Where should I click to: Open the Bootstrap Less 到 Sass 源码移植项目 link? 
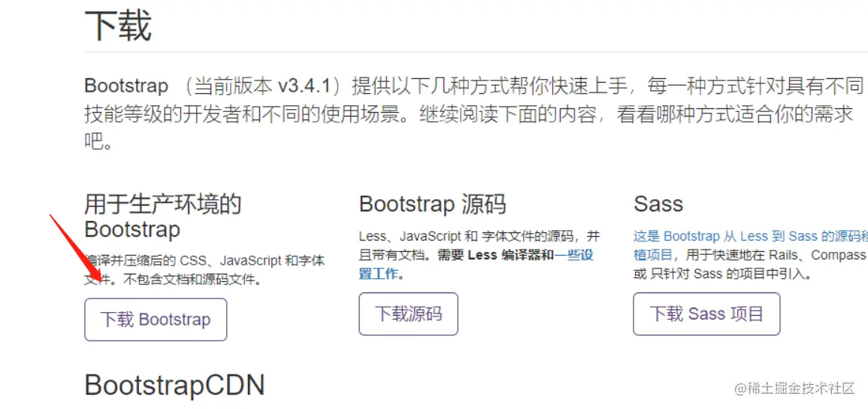[x=751, y=246]
